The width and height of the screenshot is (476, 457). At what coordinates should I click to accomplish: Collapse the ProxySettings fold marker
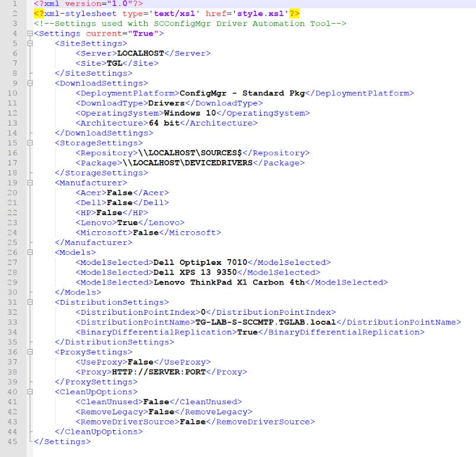[30, 352]
